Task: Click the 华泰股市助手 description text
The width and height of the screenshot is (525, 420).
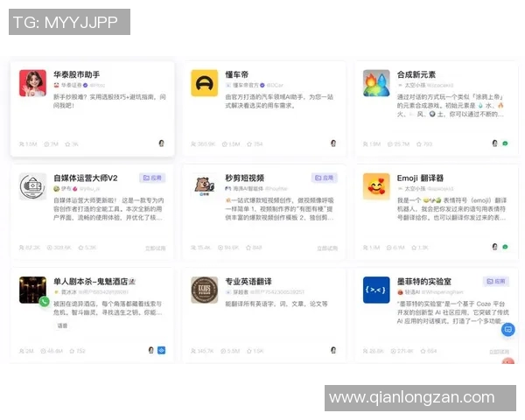Action: point(109,101)
